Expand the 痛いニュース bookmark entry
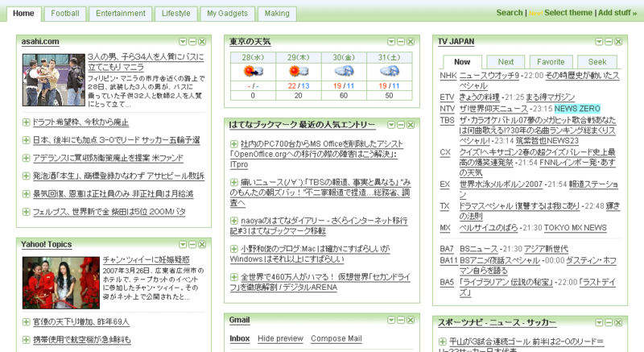 234,182
